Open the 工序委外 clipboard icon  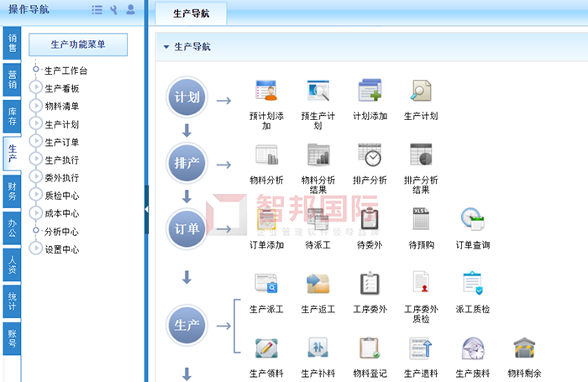[x=370, y=285]
